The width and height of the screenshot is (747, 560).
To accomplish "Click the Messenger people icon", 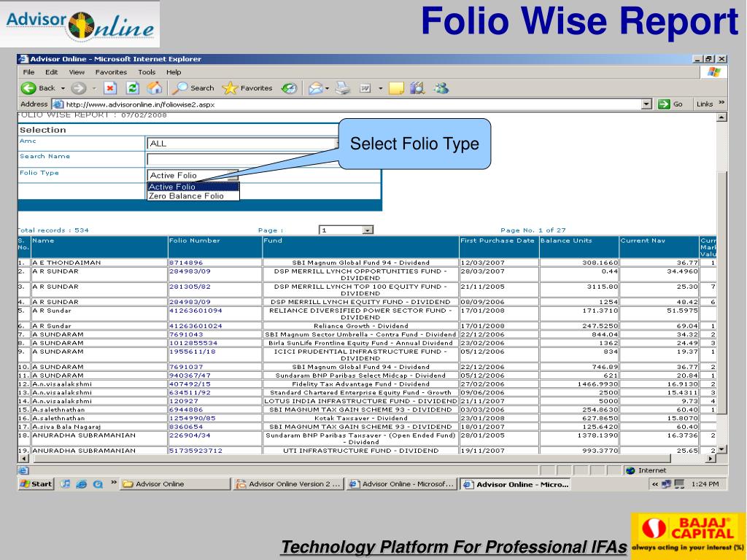I will point(441,88).
